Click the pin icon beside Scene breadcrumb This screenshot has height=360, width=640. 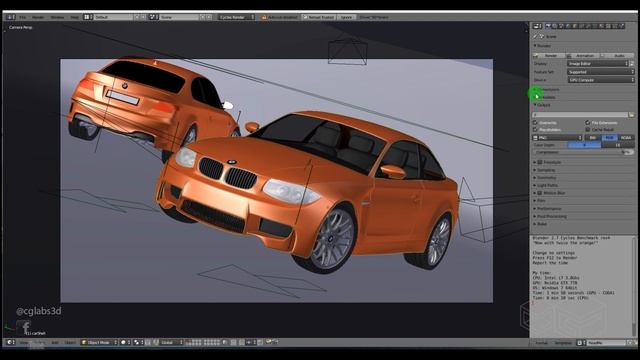(536, 36)
